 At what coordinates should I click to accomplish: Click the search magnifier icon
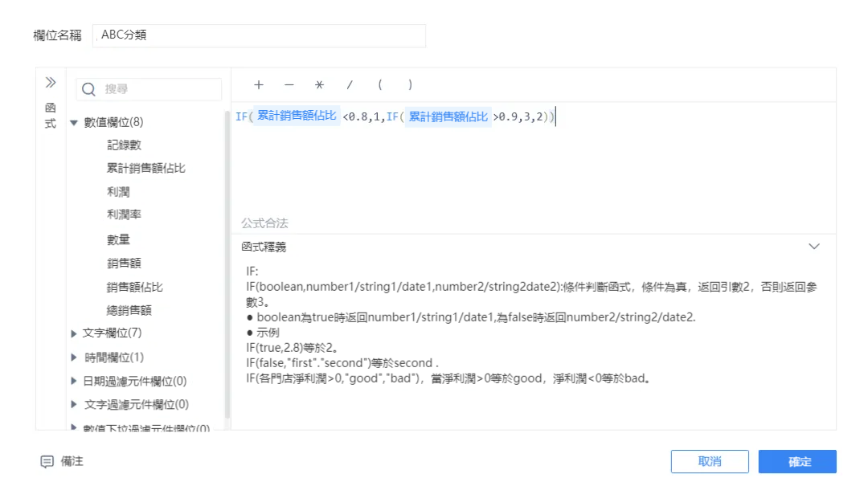(88, 89)
